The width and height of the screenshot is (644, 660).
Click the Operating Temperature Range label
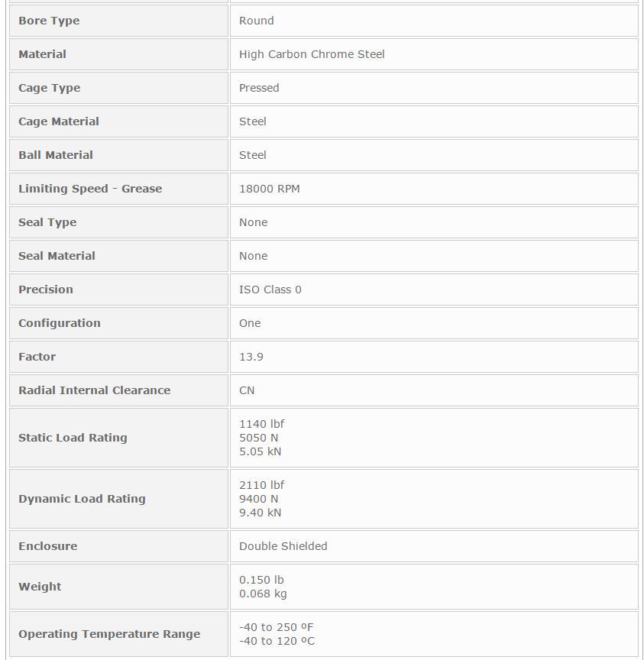click(109, 634)
